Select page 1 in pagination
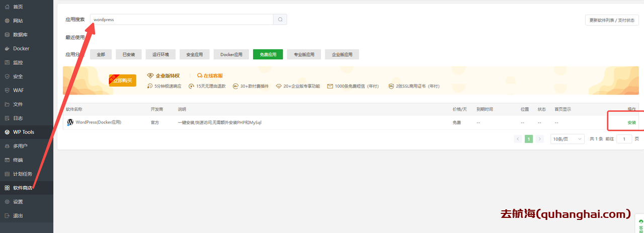The image size is (644, 233). [529, 139]
